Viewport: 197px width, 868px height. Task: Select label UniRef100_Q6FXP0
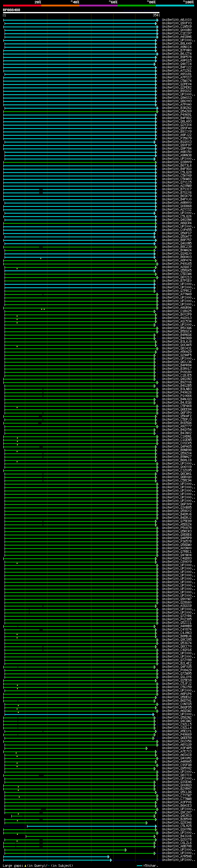click(x=177, y=413)
